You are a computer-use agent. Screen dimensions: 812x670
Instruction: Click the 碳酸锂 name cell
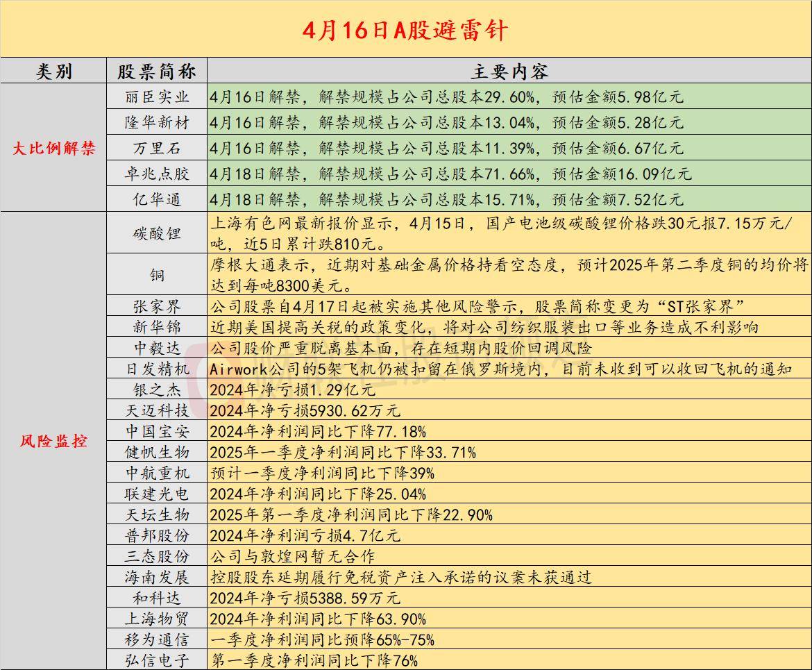[x=156, y=233]
